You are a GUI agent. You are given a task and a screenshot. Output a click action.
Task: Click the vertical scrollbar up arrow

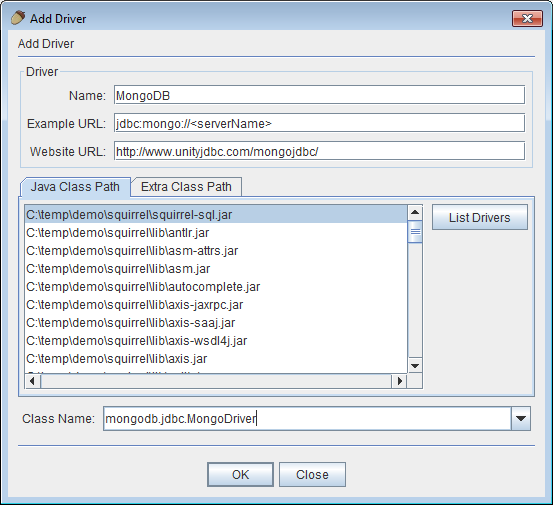coord(415,212)
